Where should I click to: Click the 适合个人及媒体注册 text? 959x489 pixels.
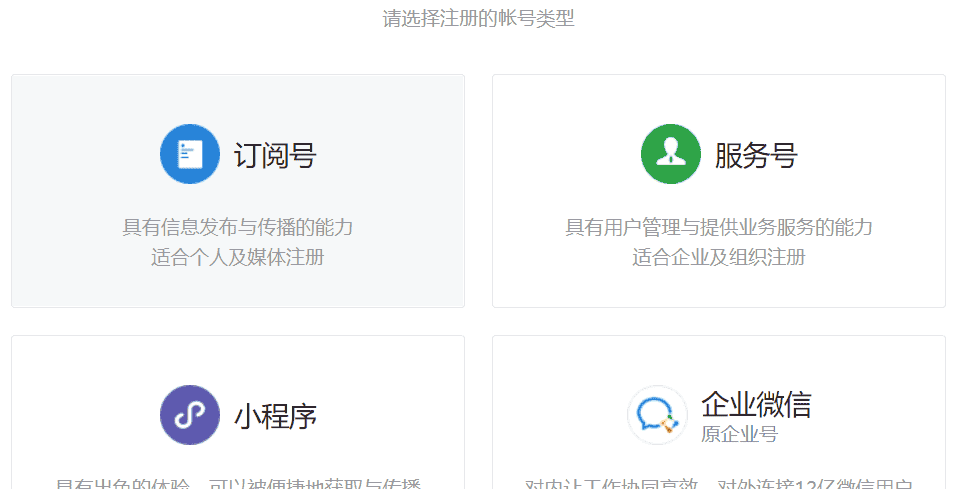point(238,257)
